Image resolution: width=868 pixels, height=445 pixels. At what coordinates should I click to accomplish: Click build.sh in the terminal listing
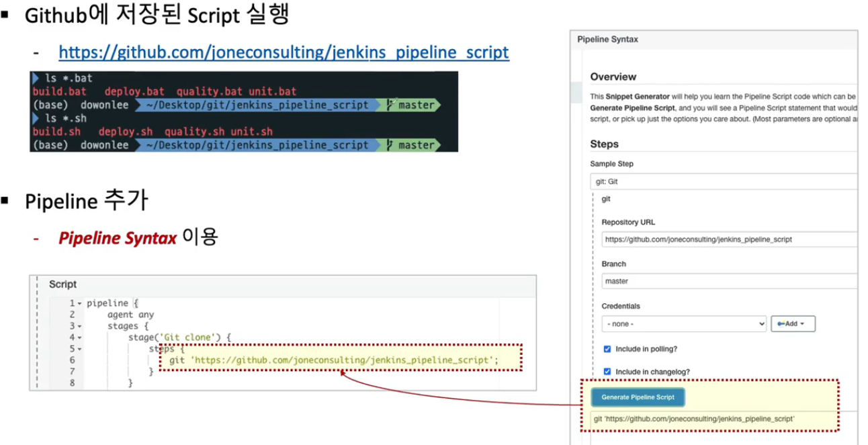(x=56, y=132)
